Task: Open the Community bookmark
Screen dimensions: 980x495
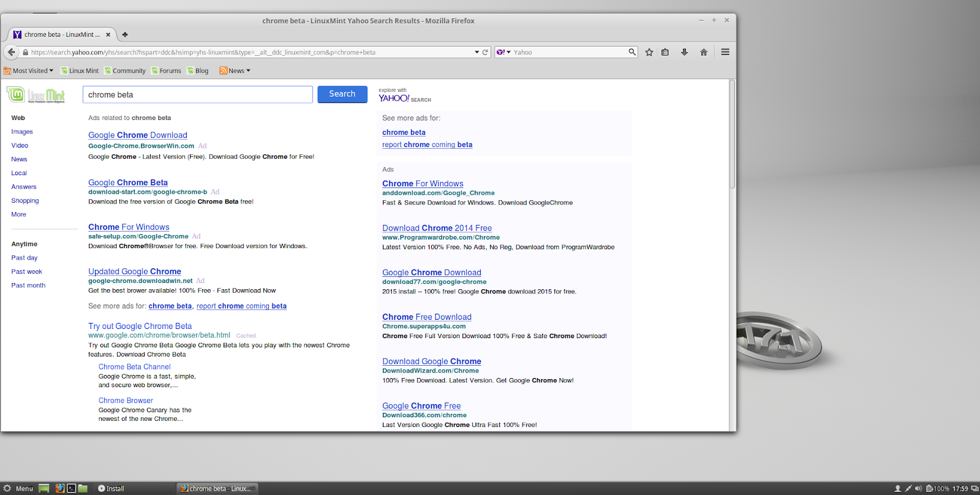Action: 125,70
